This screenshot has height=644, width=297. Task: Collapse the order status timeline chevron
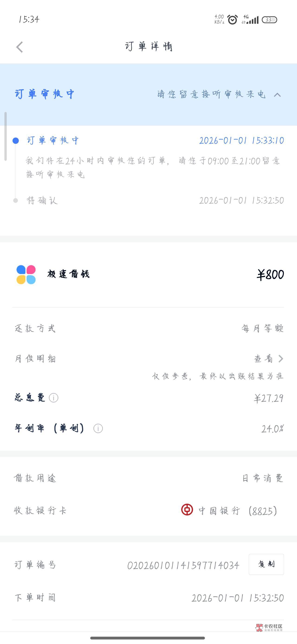click(277, 95)
